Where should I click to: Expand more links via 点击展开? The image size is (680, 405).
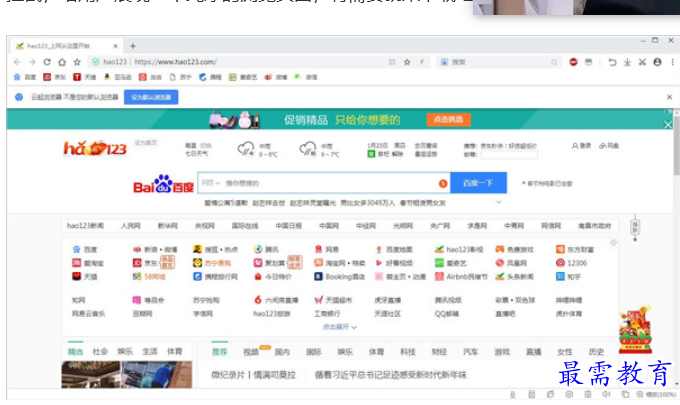coord(337,327)
